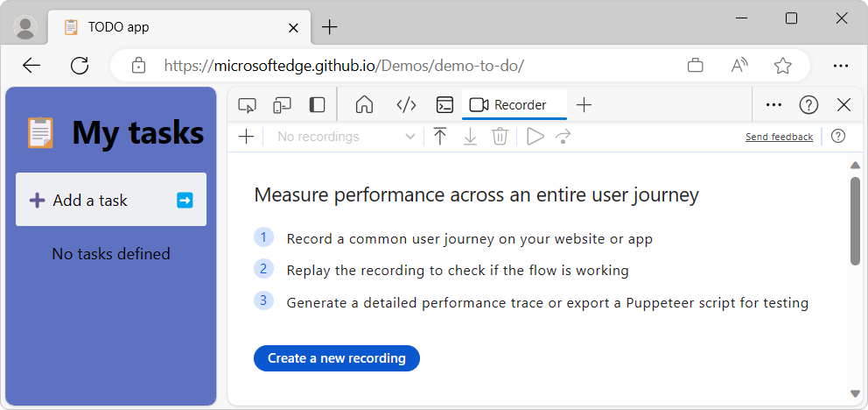868x410 pixels.
Task: Open the DevTools help menu
Action: [x=808, y=105]
